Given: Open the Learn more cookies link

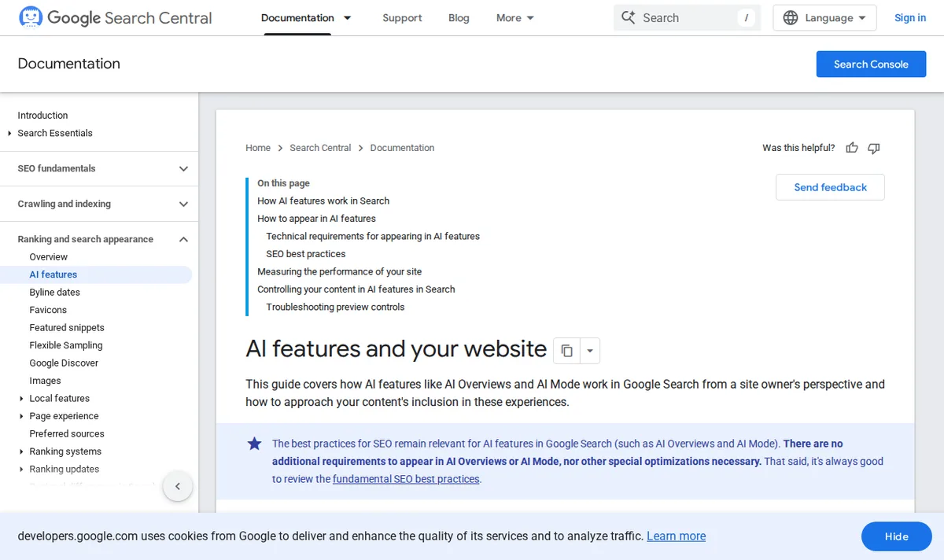Looking at the screenshot, I should pyautogui.click(x=676, y=536).
